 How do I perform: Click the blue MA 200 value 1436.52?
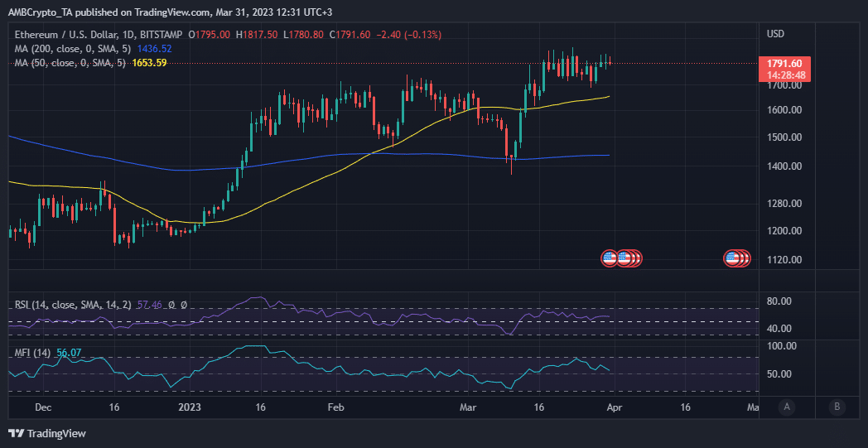pos(155,49)
